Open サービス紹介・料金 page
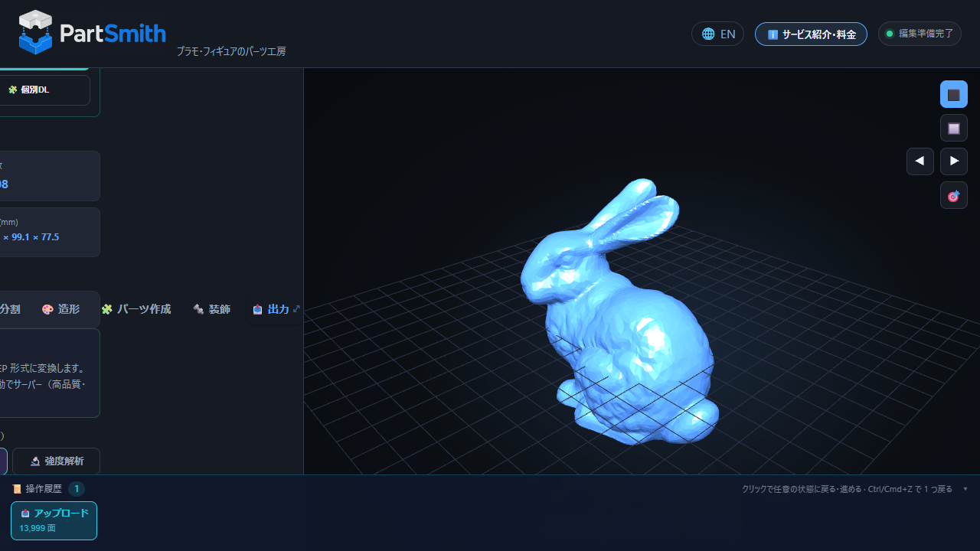The image size is (980, 551). point(811,34)
